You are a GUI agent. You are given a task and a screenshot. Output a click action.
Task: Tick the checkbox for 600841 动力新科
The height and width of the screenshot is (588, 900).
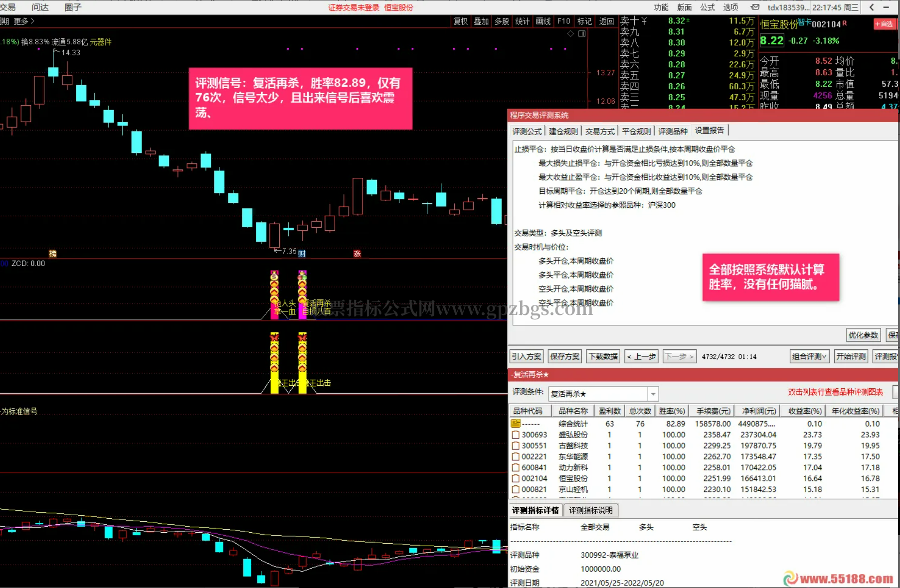(x=516, y=468)
